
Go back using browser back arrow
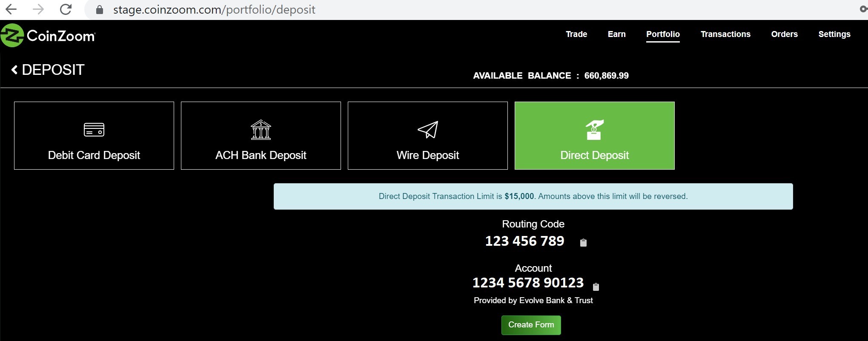click(x=11, y=9)
